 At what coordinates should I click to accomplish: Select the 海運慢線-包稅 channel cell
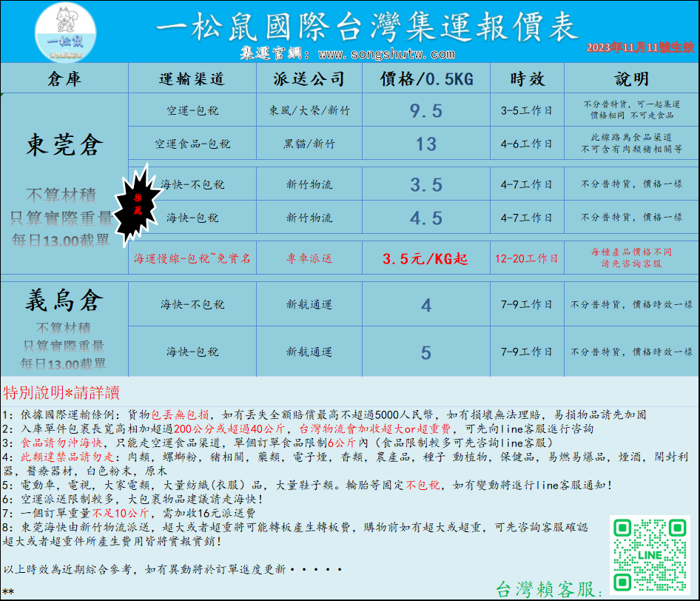tap(192, 259)
